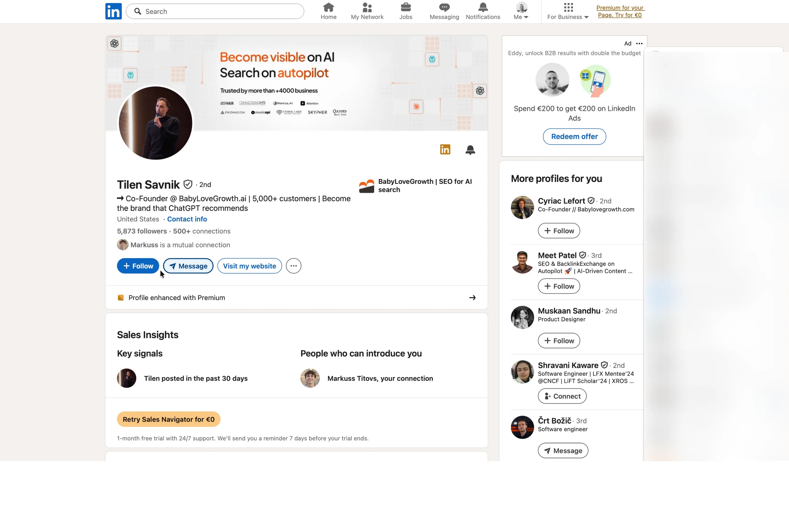Screen dimensions: 789x532
Task: Open Cyriac Lefort's profile name
Action: tap(561, 200)
